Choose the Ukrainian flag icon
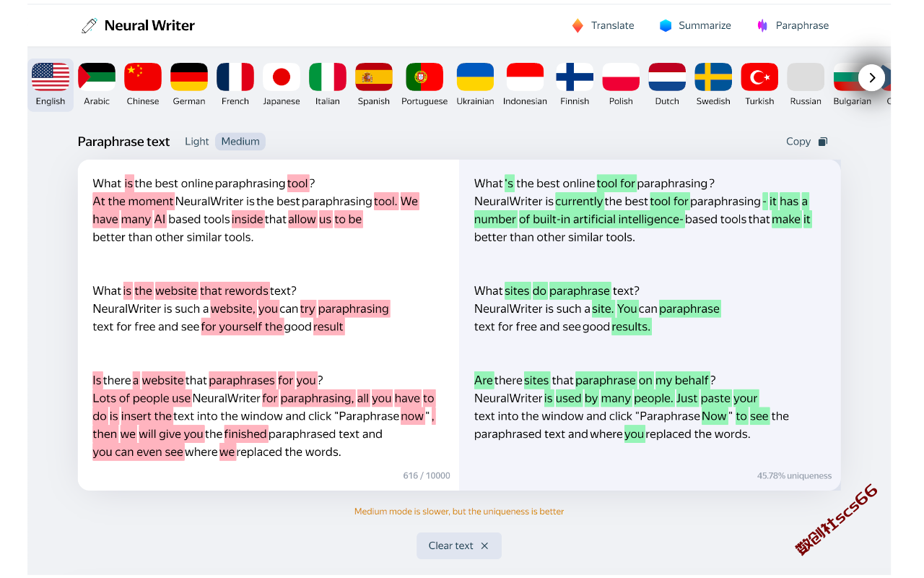Screen dimensions: 924x578 click(475, 77)
